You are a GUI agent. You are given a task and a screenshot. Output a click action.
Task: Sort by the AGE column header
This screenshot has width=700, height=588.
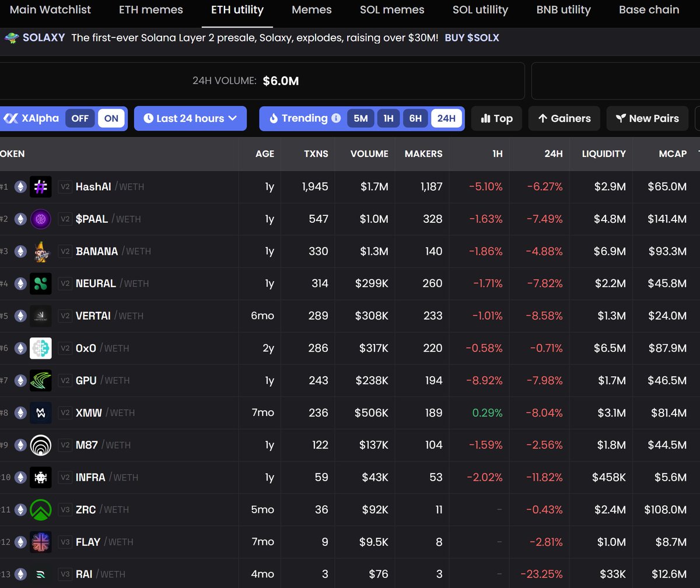point(264,154)
